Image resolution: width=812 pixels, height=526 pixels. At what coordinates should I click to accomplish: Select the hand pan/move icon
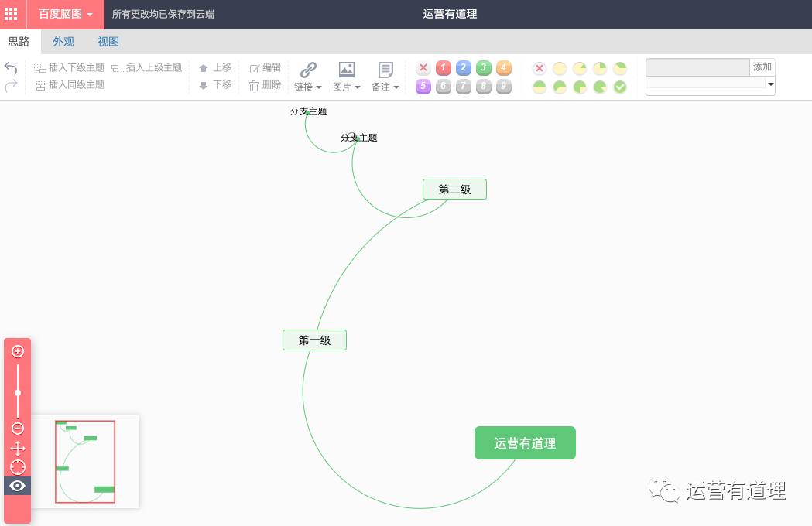[x=18, y=448]
